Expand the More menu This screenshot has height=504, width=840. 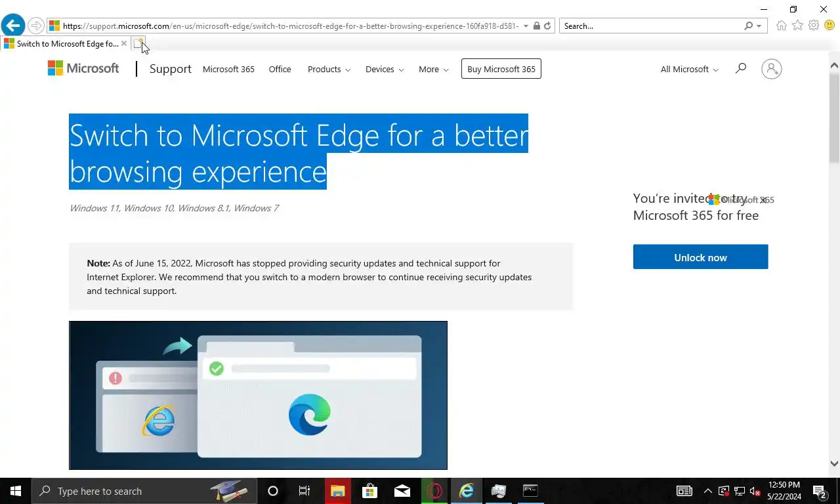click(434, 69)
